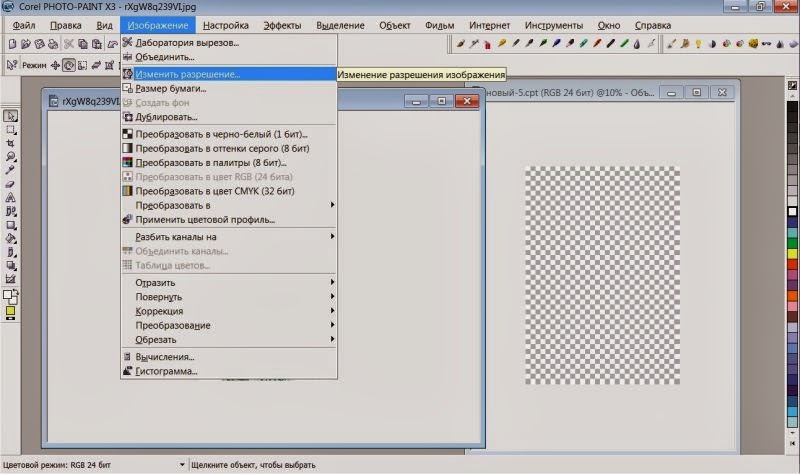Maximize the rXgW8q239VL document window
The width and height of the screenshot is (800, 474).
442,101
